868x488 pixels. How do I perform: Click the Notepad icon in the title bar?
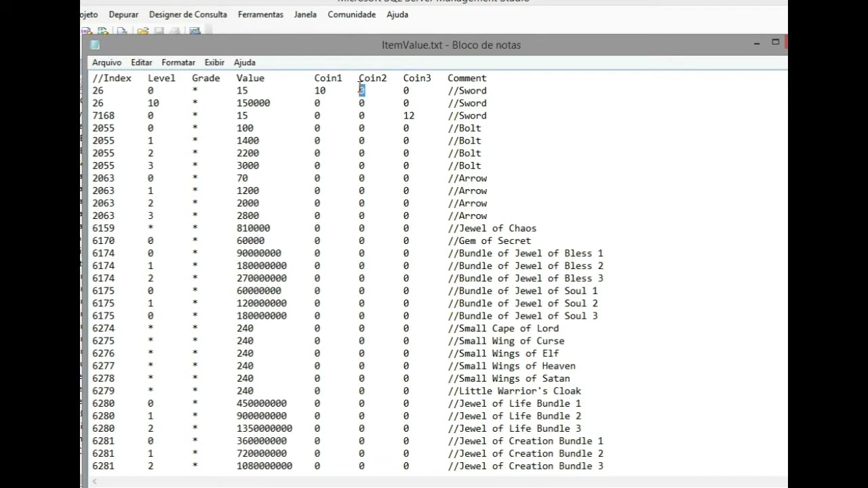pyautogui.click(x=95, y=45)
